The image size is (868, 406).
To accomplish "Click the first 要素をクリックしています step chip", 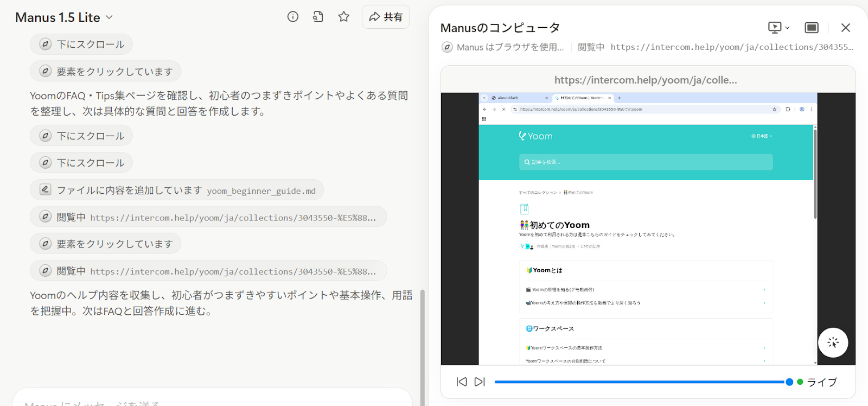I will click(106, 72).
